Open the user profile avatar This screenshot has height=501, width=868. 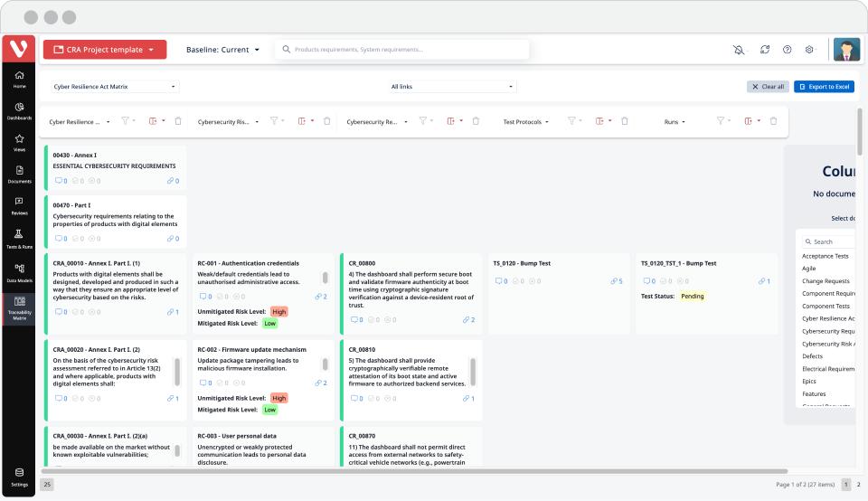coord(846,49)
